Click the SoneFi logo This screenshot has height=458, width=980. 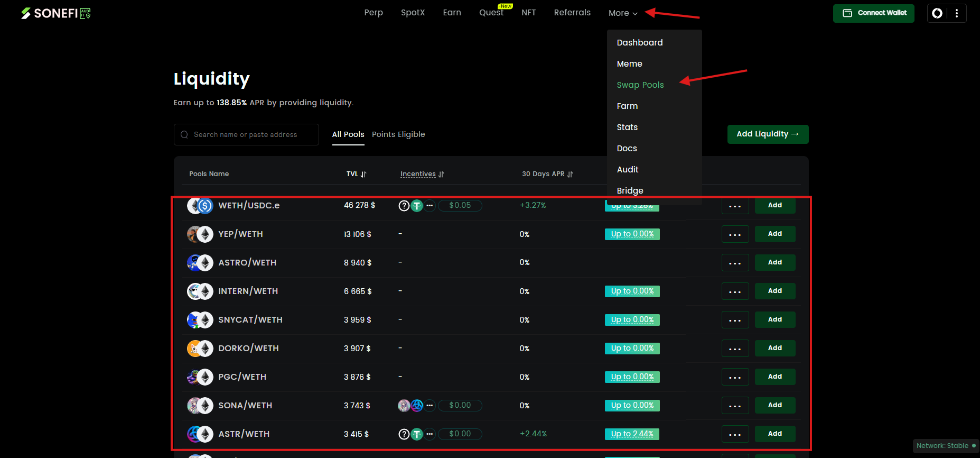55,13
